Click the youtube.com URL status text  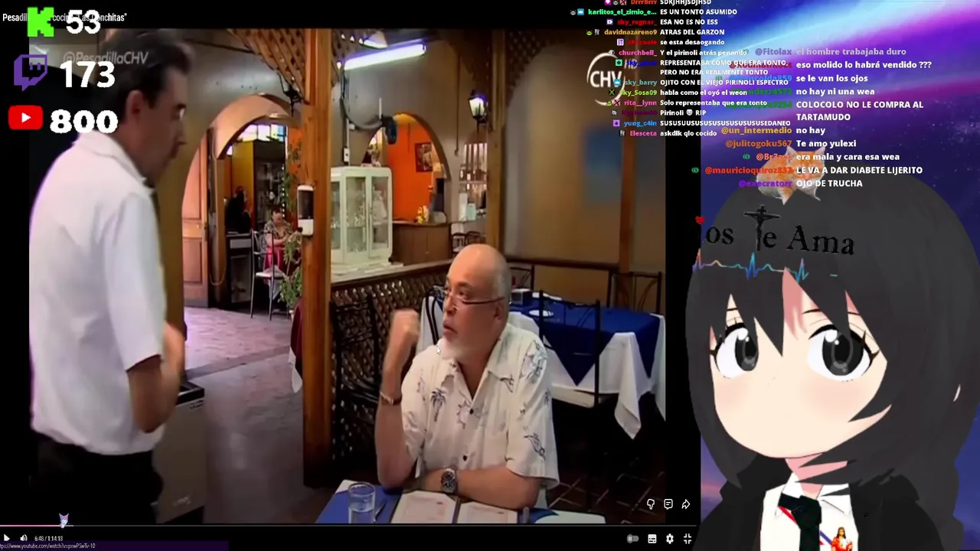(47, 546)
